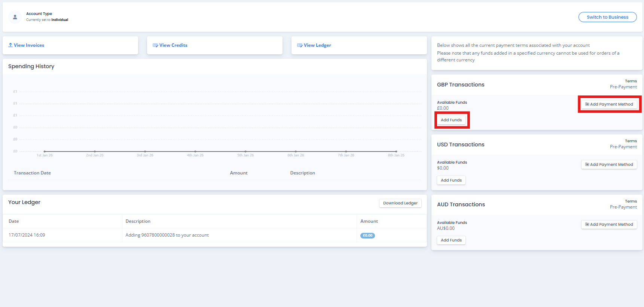Screen dimensions: 644x307
Task: Click the View Invoices upload icon
Action: pos(10,45)
